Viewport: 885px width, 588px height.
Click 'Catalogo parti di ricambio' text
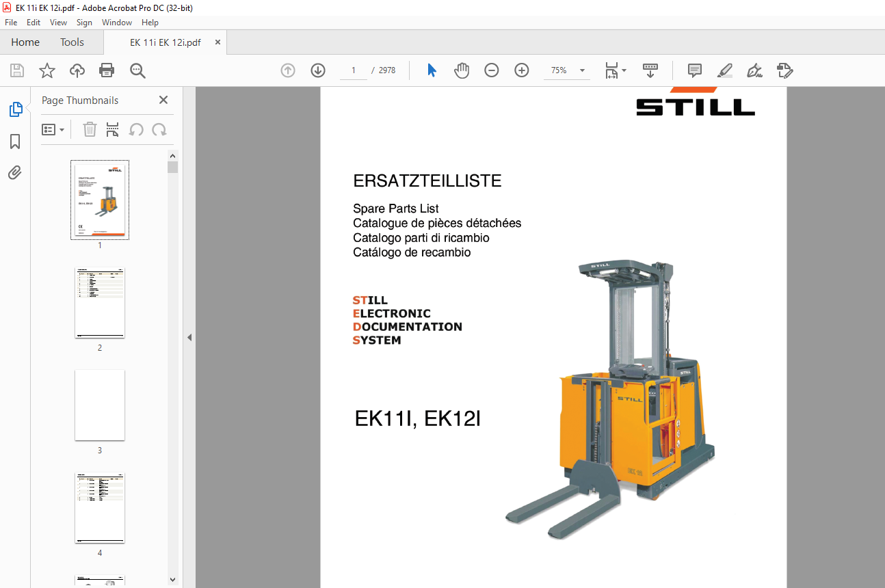point(421,237)
